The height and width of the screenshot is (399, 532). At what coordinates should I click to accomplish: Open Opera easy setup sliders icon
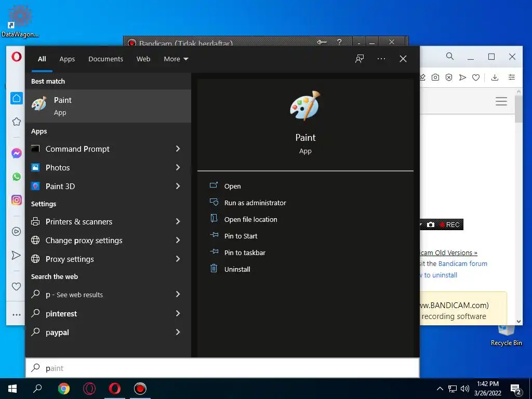coord(512,77)
